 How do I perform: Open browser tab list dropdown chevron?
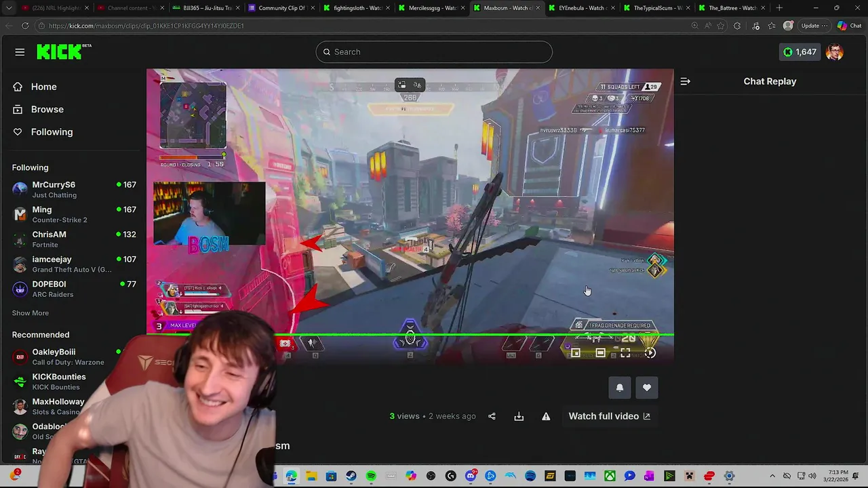click(x=9, y=8)
